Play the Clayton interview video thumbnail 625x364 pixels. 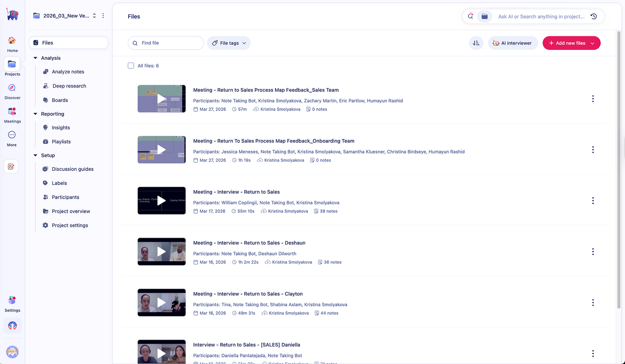pos(162,303)
